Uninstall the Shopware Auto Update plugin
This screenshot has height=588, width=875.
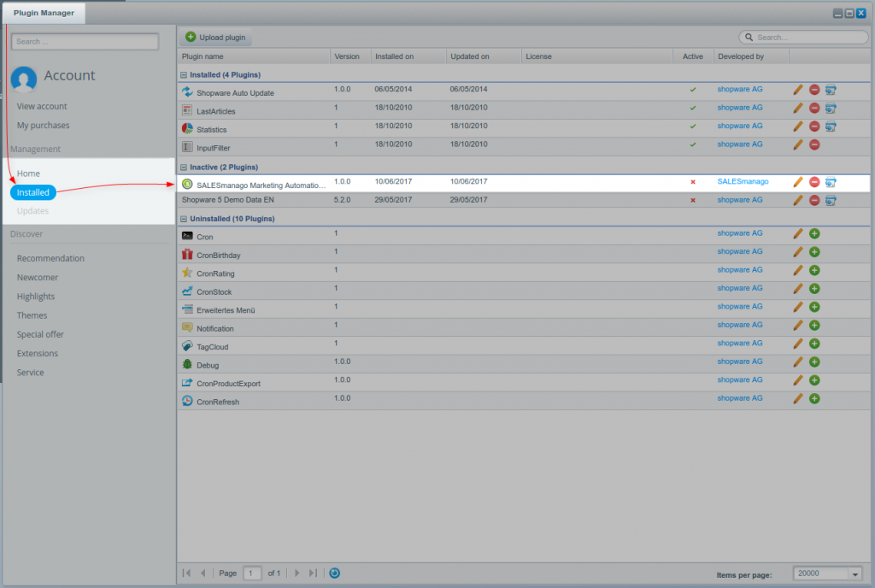[x=814, y=90]
